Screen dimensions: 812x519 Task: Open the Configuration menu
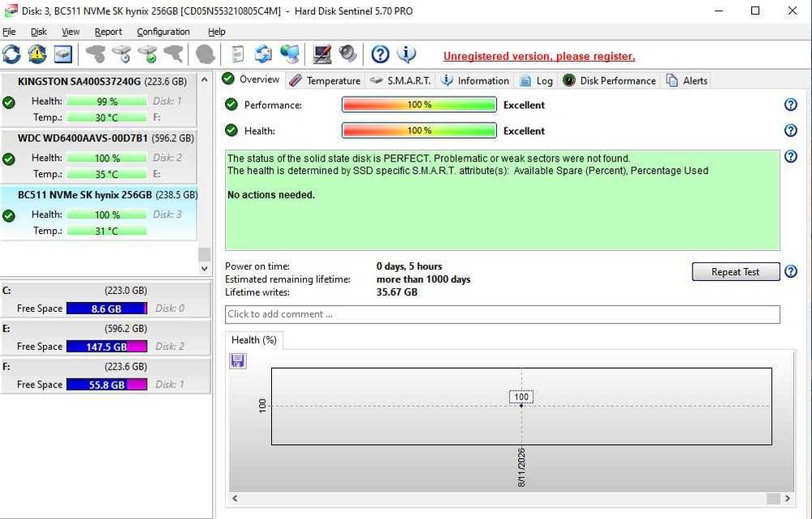click(163, 32)
